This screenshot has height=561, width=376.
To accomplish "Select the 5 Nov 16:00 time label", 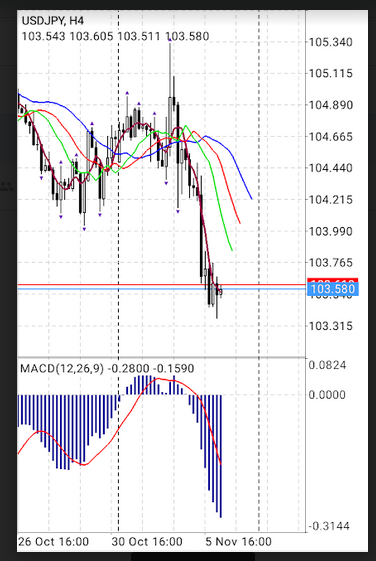I will click(x=238, y=541).
